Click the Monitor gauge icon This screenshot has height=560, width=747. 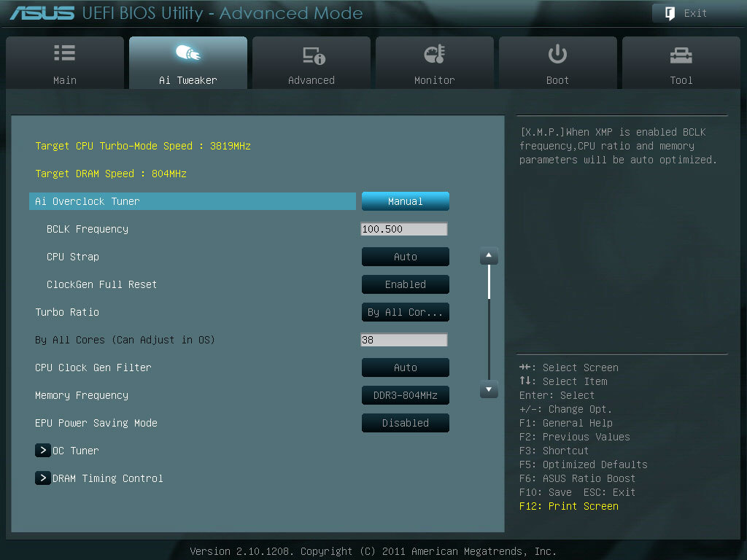(435, 54)
